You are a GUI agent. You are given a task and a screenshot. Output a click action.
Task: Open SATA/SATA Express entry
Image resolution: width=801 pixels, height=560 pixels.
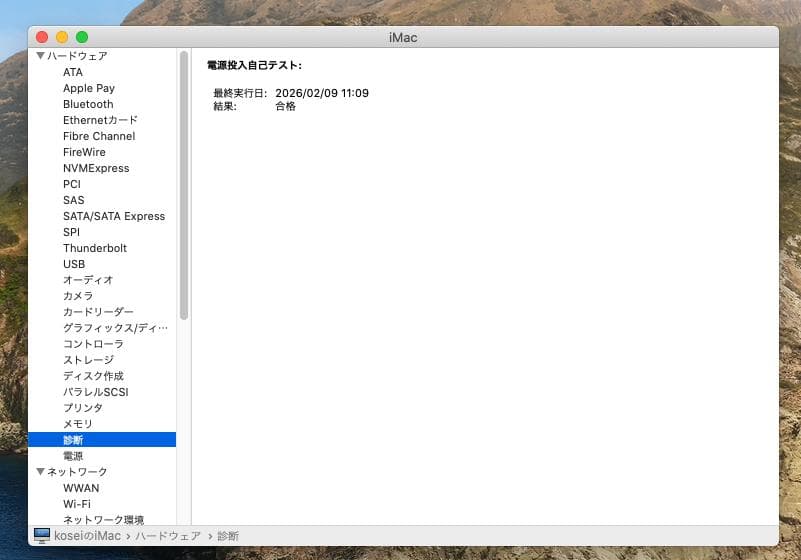point(114,216)
